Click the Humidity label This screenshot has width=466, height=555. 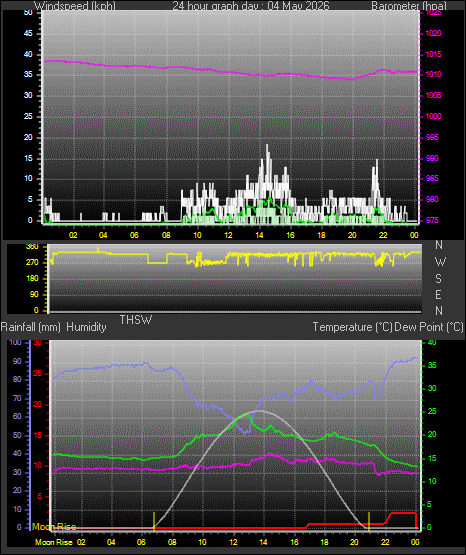click(x=86, y=327)
